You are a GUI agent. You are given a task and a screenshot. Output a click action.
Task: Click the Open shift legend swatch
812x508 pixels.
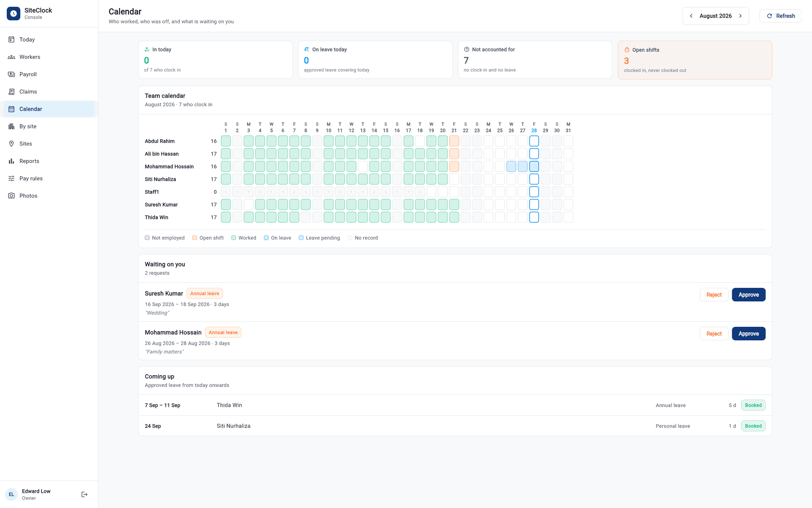[195, 238]
